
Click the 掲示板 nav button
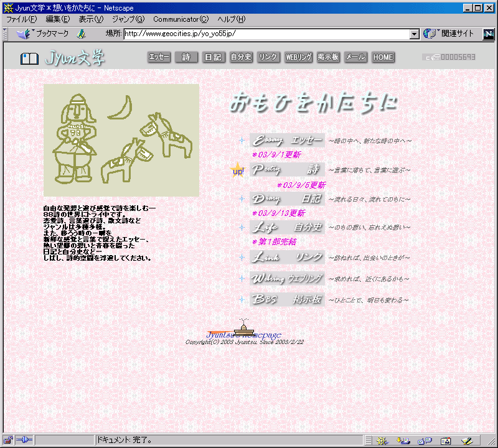329,57
